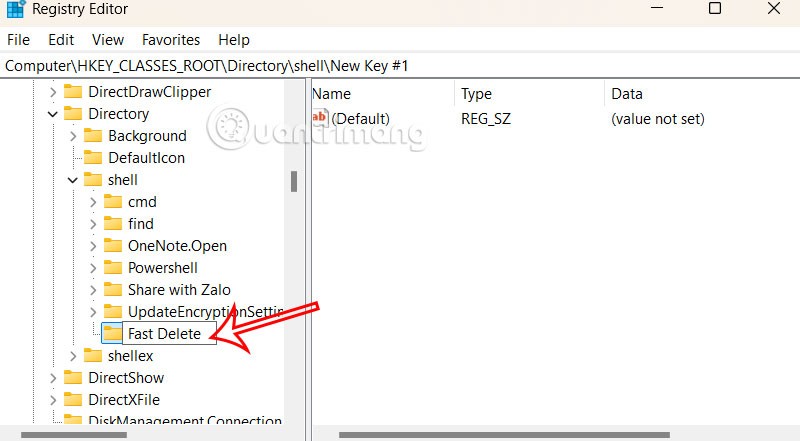Click the OneNote.Open folder icon
The image size is (800, 441).
click(113, 246)
